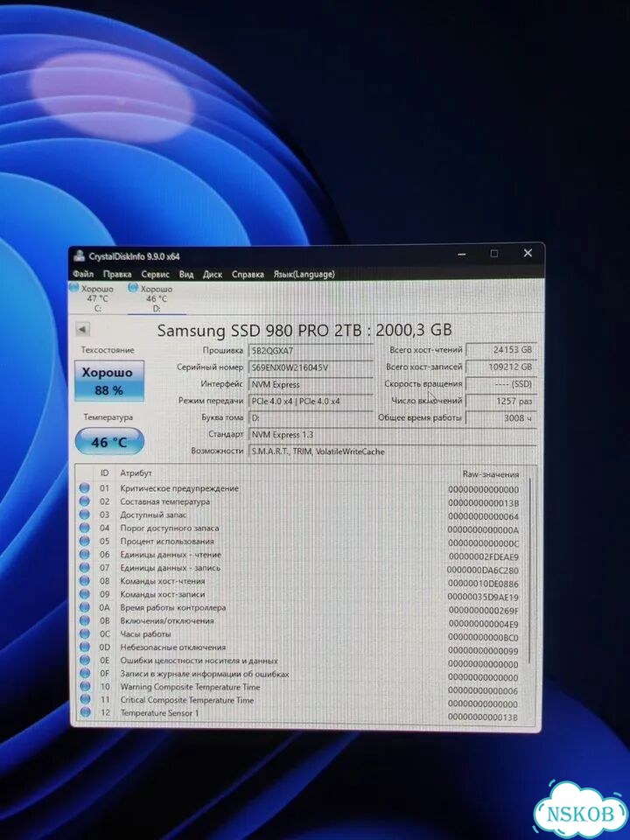Click the status orb for Составная температура
This screenshot has width=630, height=840.
[x=84, y=501]
